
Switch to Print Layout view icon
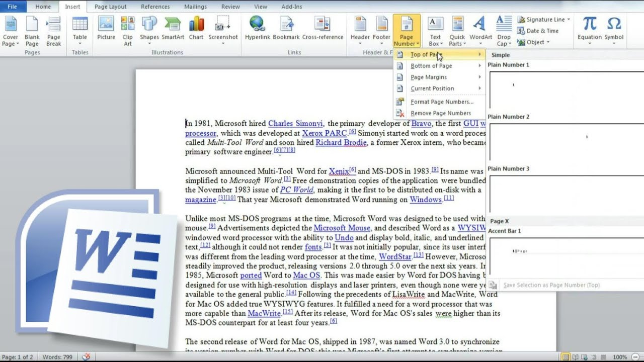pos(566,357)
